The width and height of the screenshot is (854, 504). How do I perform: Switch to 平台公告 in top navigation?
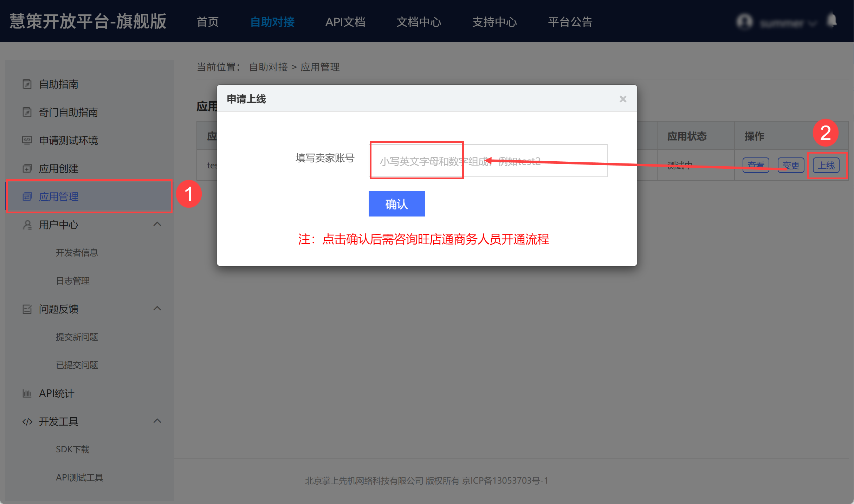click(x=570, y=22)
